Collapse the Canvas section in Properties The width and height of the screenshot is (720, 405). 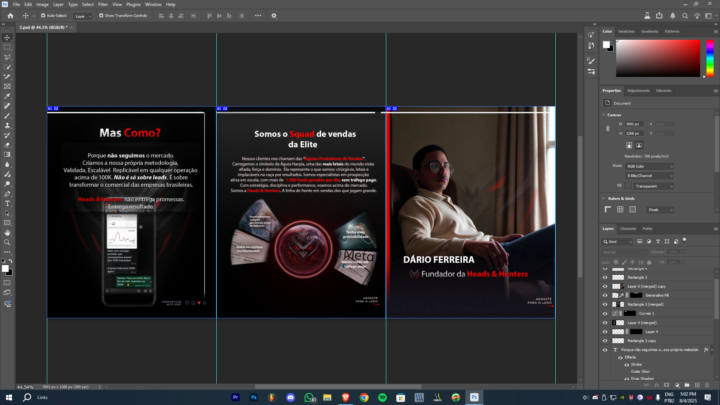(605, 115)
